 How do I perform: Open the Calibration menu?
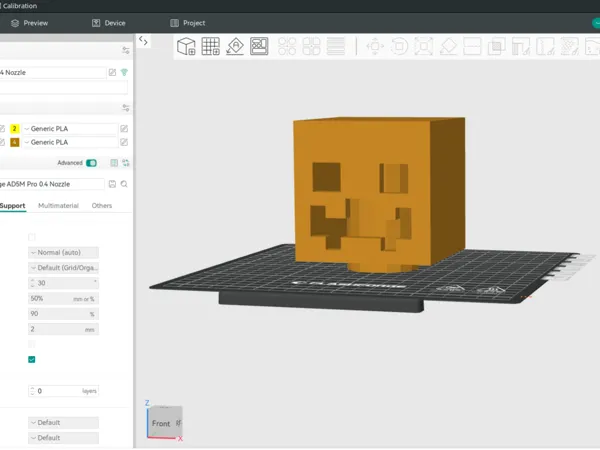[x=18, y=6]
